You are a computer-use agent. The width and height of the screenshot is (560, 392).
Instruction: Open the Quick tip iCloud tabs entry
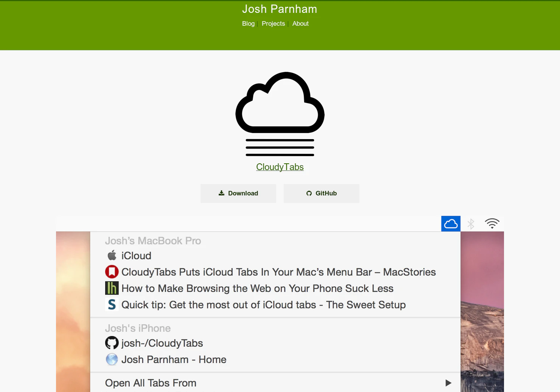(263, 305)
